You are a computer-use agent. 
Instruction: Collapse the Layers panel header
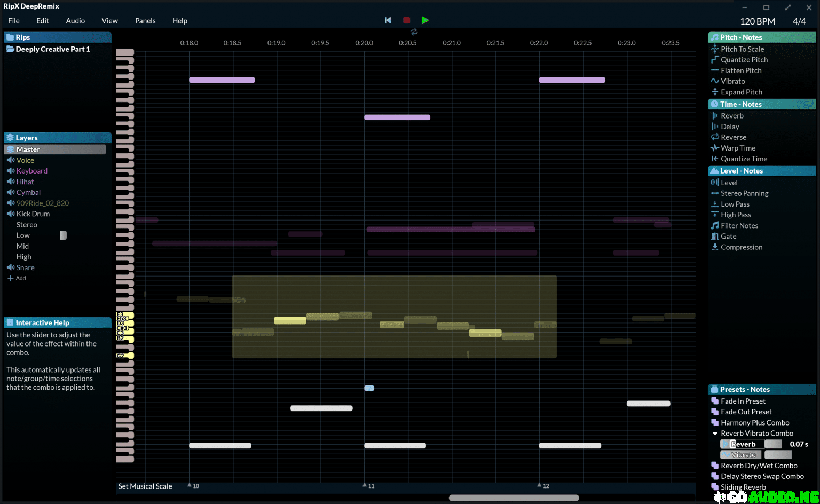[58, 138]
